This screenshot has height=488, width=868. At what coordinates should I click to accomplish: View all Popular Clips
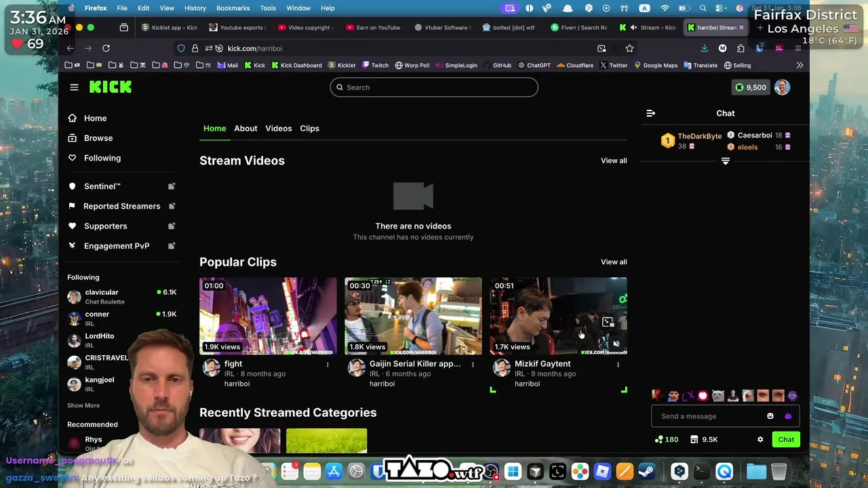614,262
